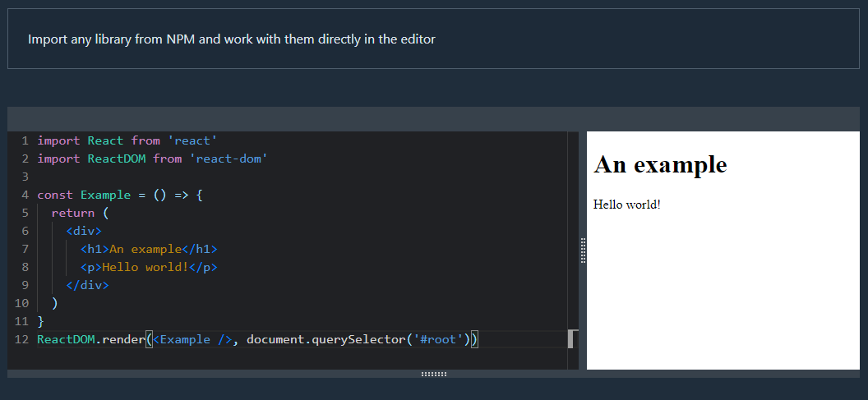868x400 pixels.
Task: Click the Example component name on line 4
Action: [x=106, y=195]
